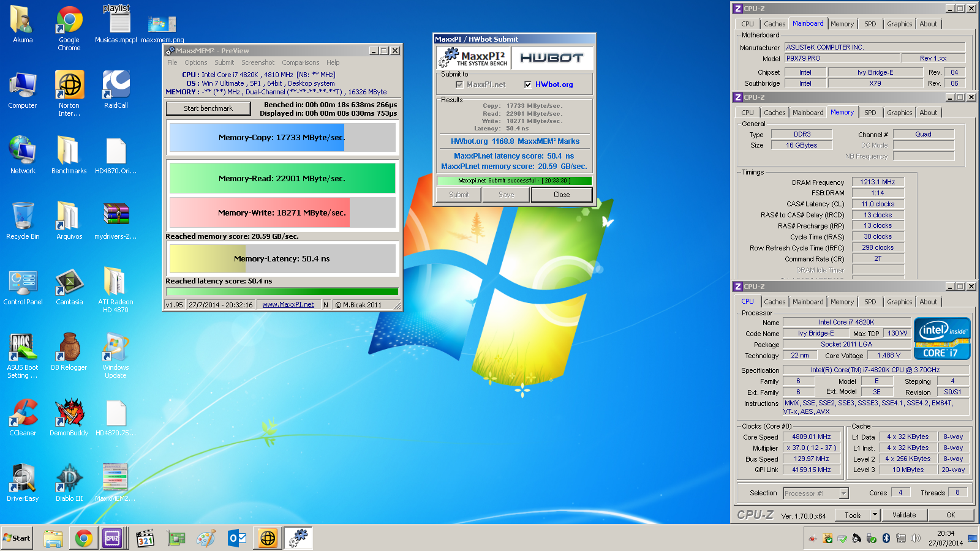This screenshot has height=551, width=980.
Task: Open Screenshot menu in MaxxMEM²
Action: coord(258,62)
